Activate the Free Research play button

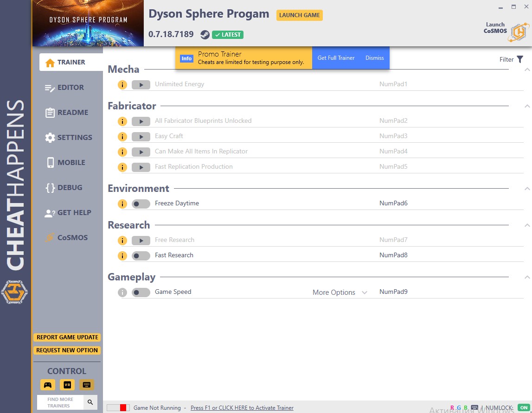(x=141, y=241)
